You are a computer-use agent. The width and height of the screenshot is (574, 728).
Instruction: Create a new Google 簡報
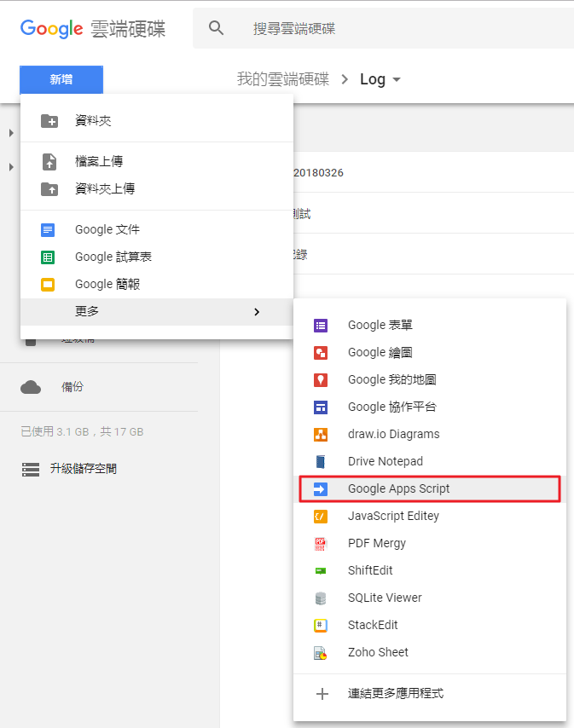coord(157,284)
